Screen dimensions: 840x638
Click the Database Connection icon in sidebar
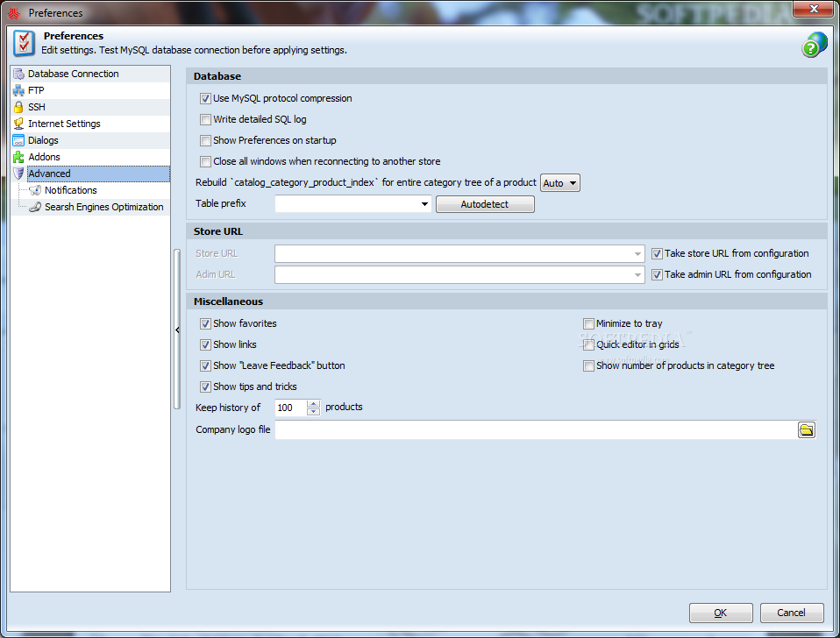(x=18, y=74)
